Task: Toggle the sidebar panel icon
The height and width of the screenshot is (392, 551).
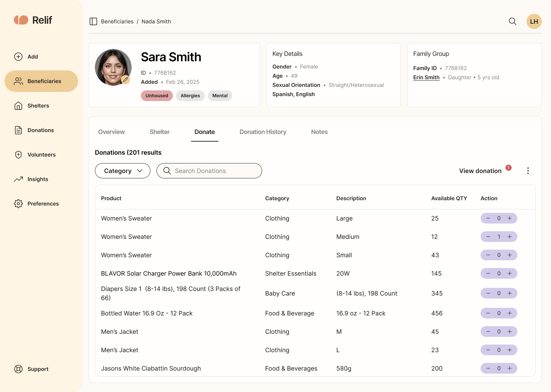Action: pos(93,21)
